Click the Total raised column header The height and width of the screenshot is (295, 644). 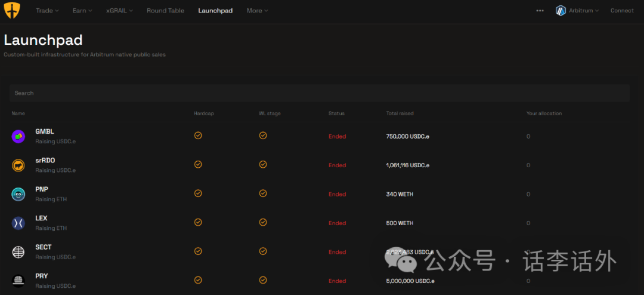point(400,113)
